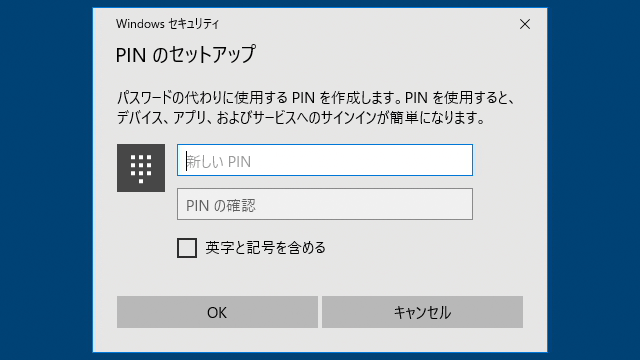
Task: Enable the 英字と記号を含める checkbox
Action: 187,248
